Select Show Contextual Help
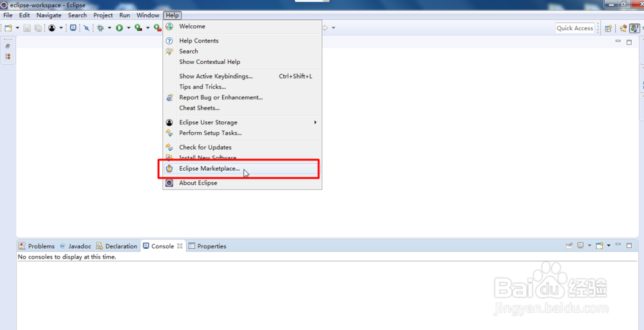This screenshot has height=330, width=644. pyautogui.click(x=242, y=62)
